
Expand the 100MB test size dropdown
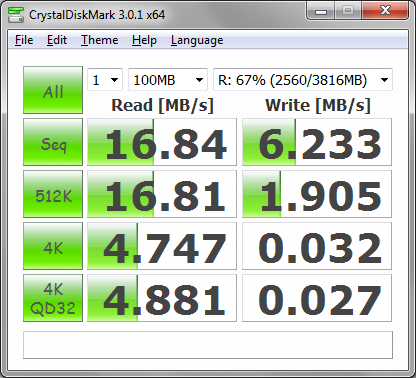pyautogui.click(x=168, y=80)
